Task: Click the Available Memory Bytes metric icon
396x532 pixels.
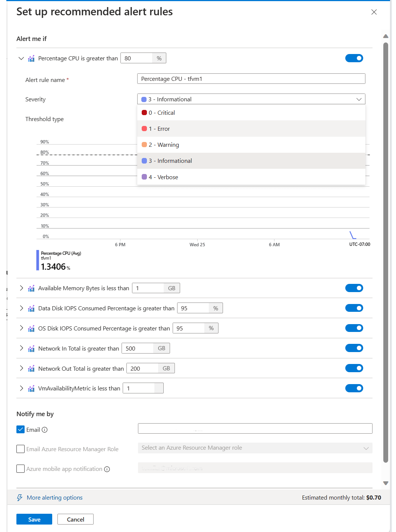Action: tap(31, 288)
